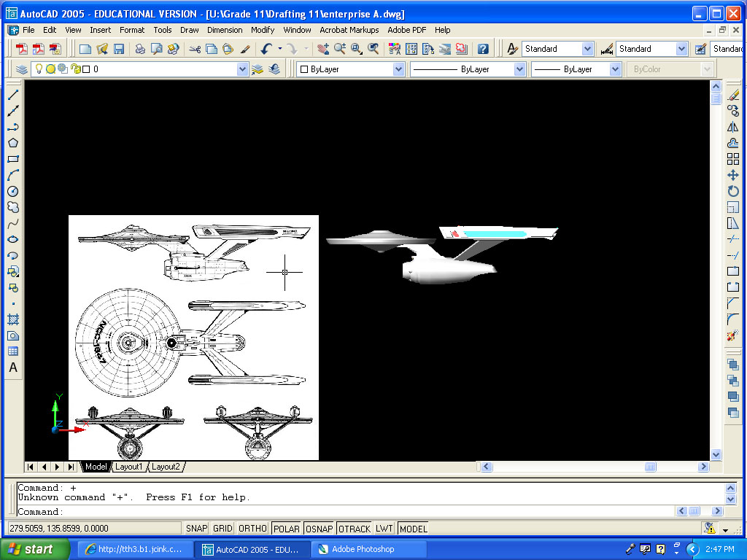Open the Undo history dropdown arrow
Screen dimensions: 747x560
(x=279, y=49)
